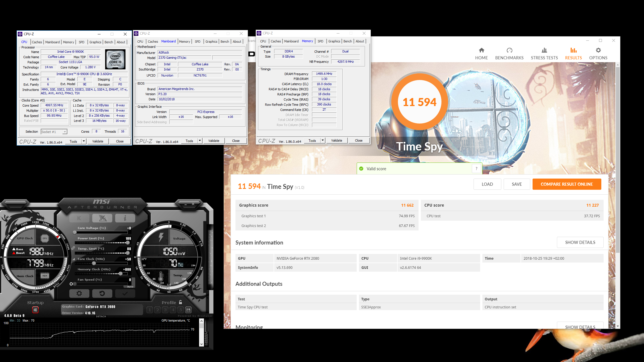Select Afterburner profile slot 4
This screenshot has width=644, height=362.
pos(173,310)
